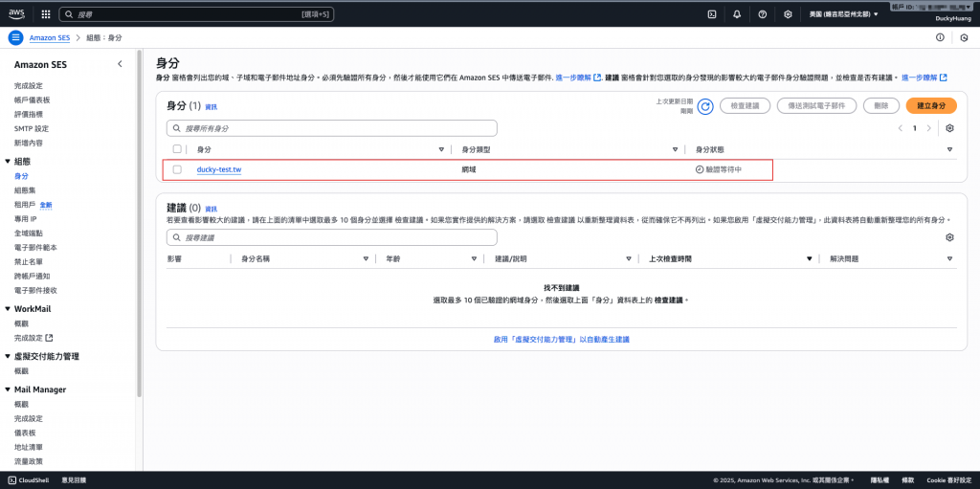Click the AWS top search box
This screenshot has width=980, height=489.
point(196,13)
